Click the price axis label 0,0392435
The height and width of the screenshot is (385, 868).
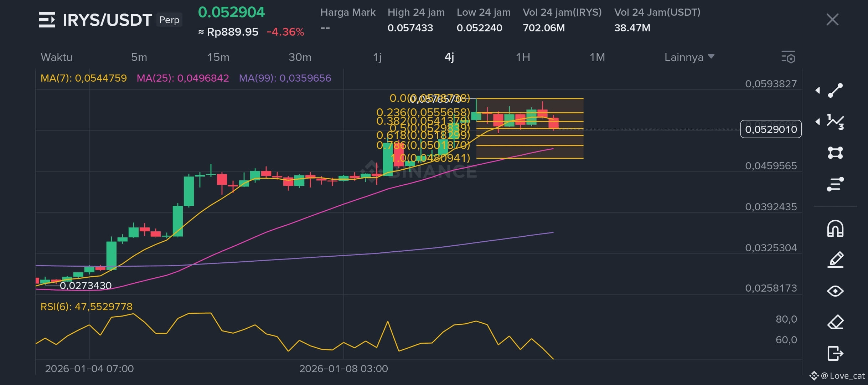coord(771,207)
